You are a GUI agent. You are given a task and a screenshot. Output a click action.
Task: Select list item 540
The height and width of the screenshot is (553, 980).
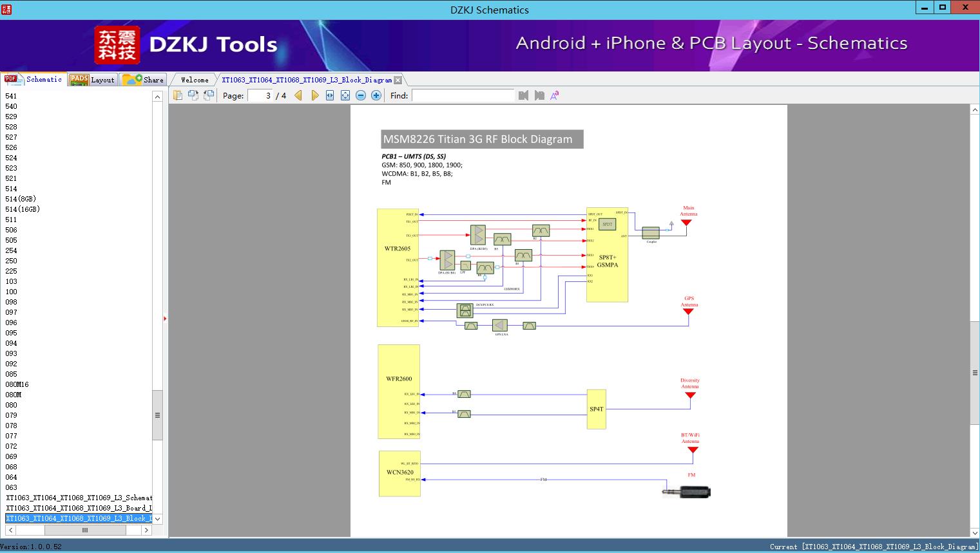tap(11, 106)
